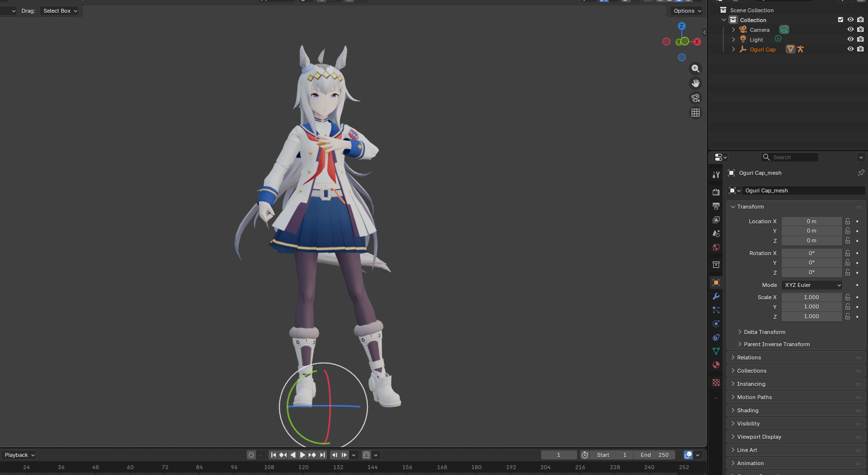Click the Start frame field
The image size is (868, 475).
pos(611,455)
